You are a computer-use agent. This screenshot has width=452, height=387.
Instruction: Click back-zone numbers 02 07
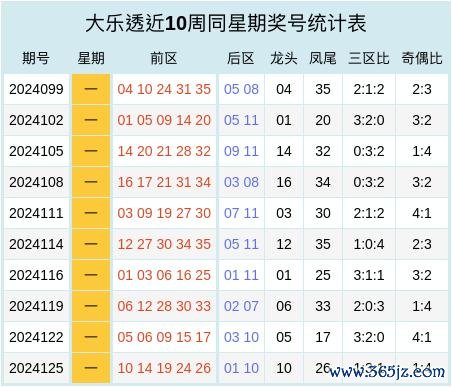pos(241,306)
